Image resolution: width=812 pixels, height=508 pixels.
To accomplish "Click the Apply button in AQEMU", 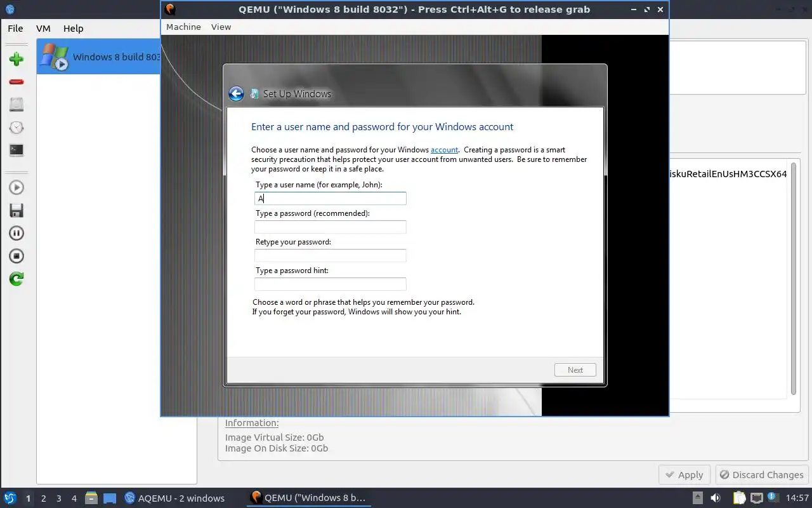I will pyautogui.click(x=684, y=475).
